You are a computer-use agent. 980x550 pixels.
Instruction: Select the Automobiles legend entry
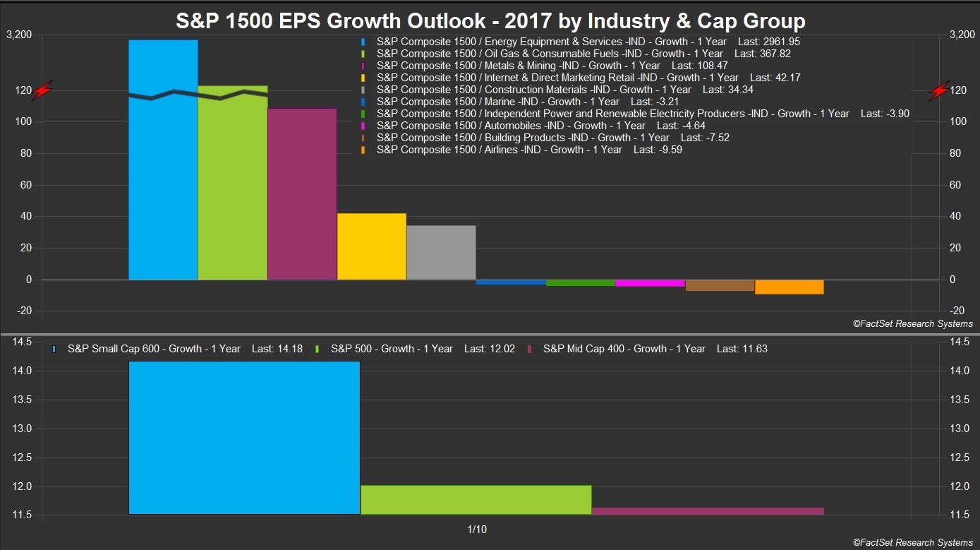click(541, 126)
